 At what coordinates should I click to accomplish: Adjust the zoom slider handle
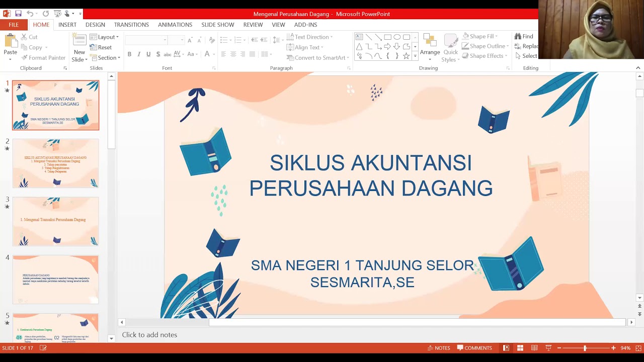pos(585,348)
